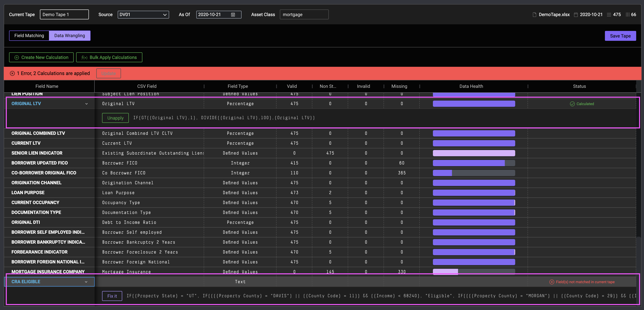The width and height of the screenshot is (644, 310).
Task: Unapply the Original LTV calculation
Action: pos(115,118)
